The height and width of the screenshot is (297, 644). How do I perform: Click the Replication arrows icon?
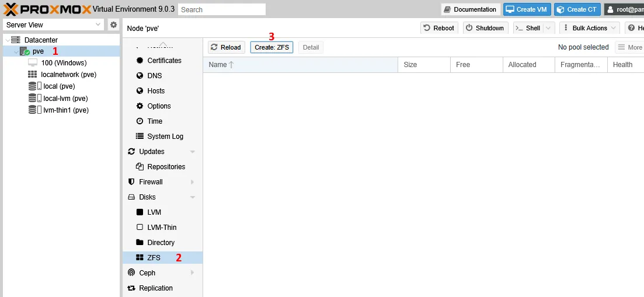pyautogui.click(x=131, y=288)
